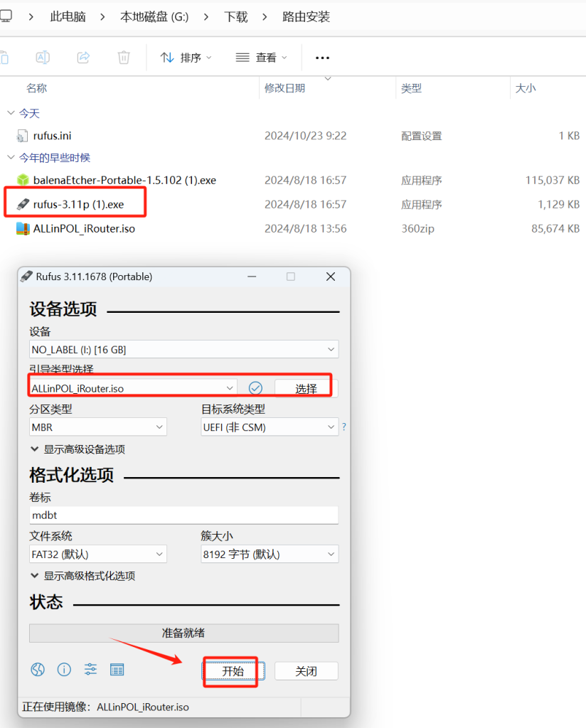Open Rufus language settings globe icon
The height and width of the screenshot is (728, 586).
38,670
